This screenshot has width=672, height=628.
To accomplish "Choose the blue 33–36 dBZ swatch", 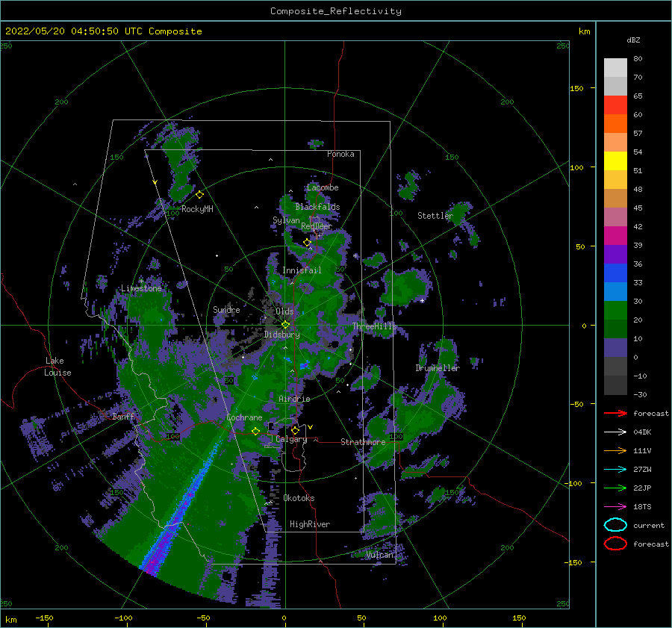I will (615, 273).
